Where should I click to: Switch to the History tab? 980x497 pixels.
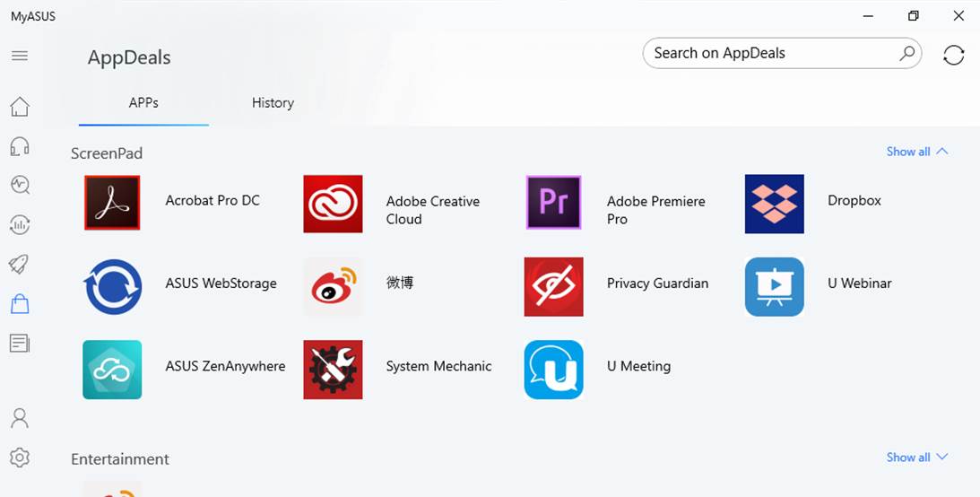[x=273, y=103]
